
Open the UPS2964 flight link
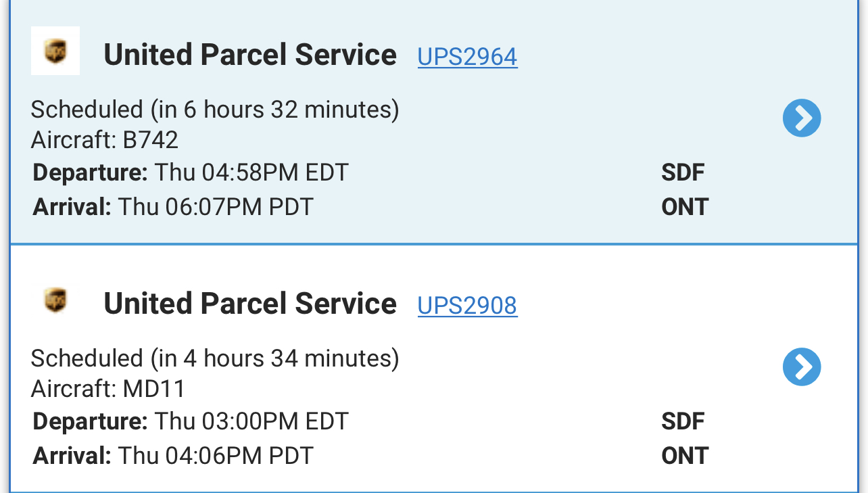pyautogui.click(x=467, y=57)
